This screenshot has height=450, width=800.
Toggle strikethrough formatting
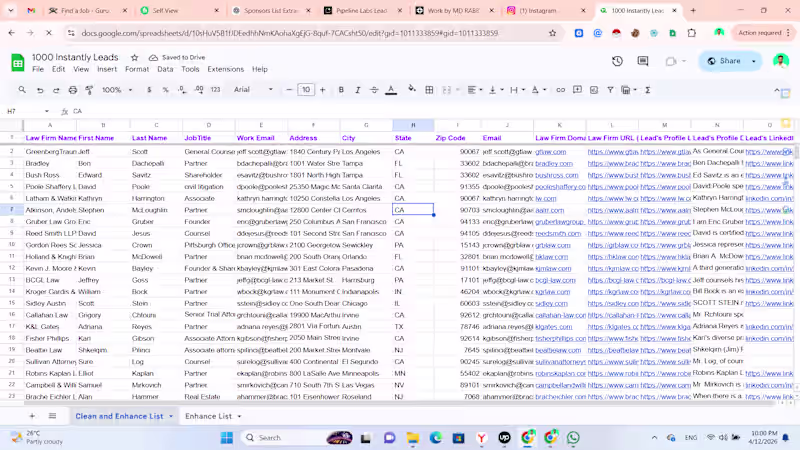374,90
